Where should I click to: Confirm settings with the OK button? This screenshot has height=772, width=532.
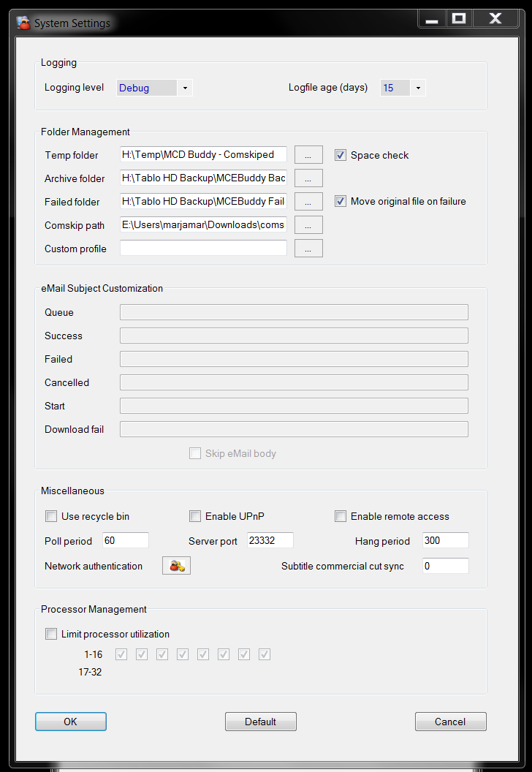tap(71, 722)
